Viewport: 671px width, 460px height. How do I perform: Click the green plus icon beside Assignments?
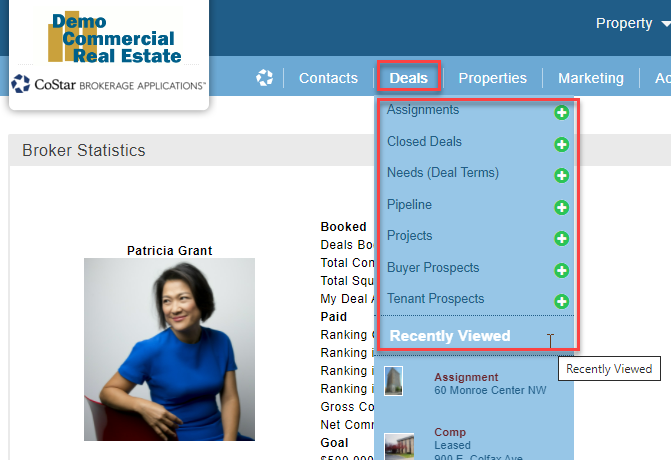tap(561, 113)
